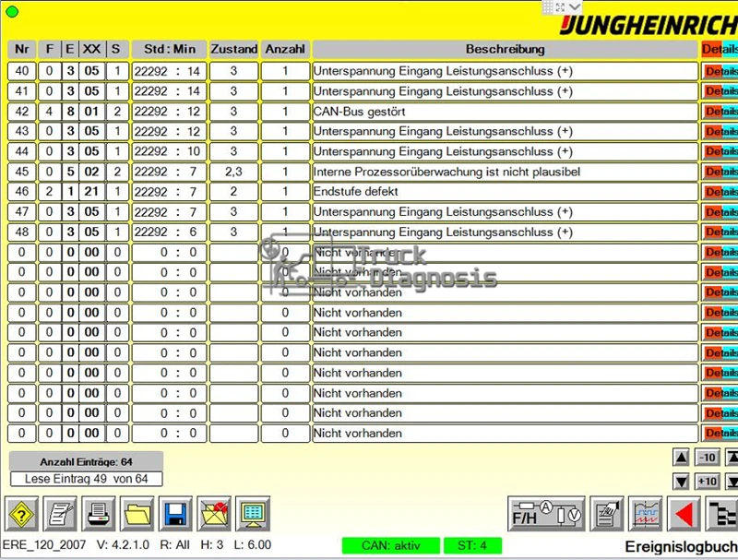Click the yellow question mark help icon
738x560 pixels.
pyautogui.click(x=21, y=514)
